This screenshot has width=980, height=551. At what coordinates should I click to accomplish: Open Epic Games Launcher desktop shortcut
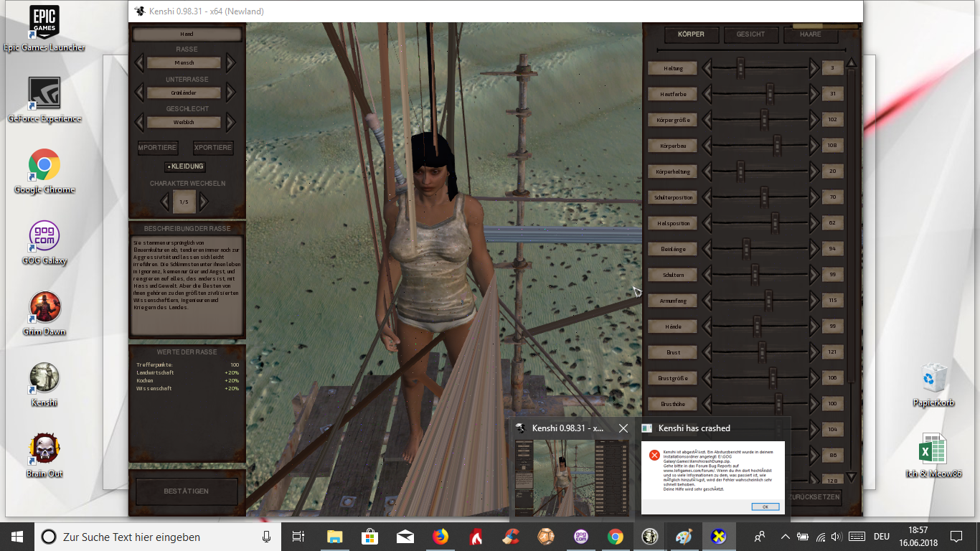click(x=44, y=29)
